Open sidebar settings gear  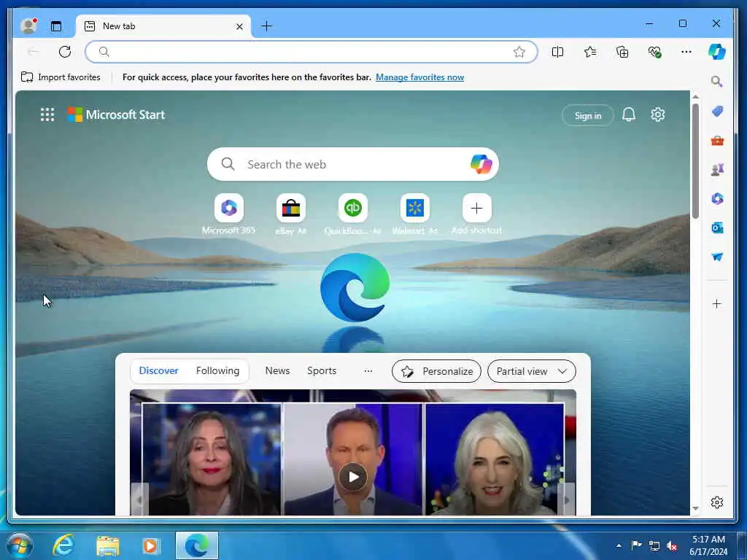[x=717, y=502]
